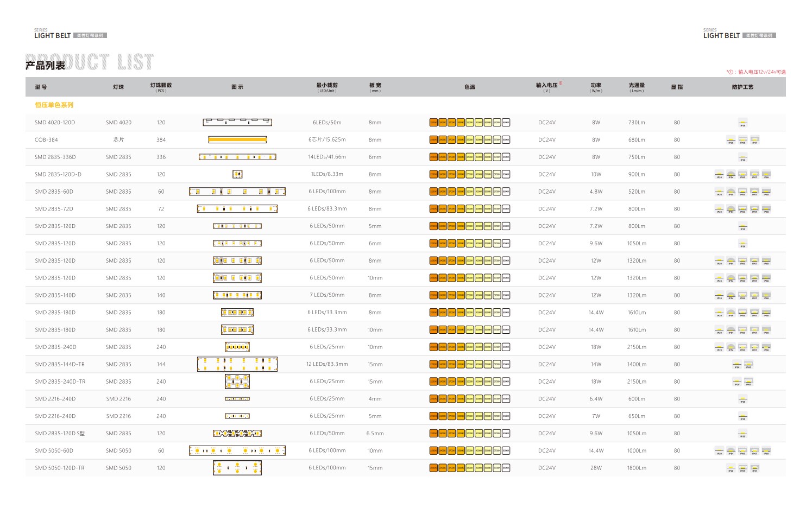Open the SMD 2835-72D strip diagram
This screenshot has height=521, width=812.
click(x=237, y=208)
